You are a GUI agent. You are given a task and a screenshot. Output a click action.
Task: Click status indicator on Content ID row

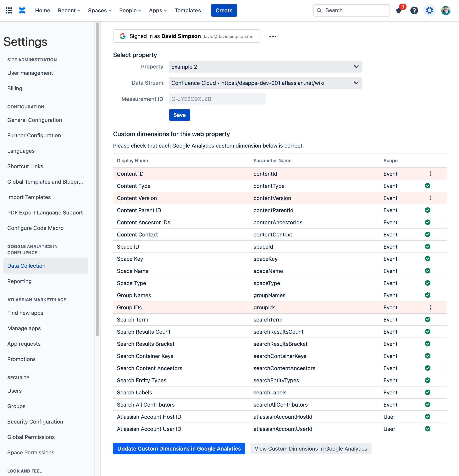click(x=430, y=174)
